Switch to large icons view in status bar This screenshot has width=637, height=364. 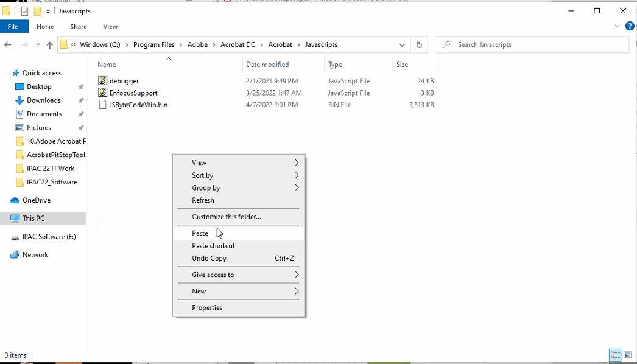point(628,355)
